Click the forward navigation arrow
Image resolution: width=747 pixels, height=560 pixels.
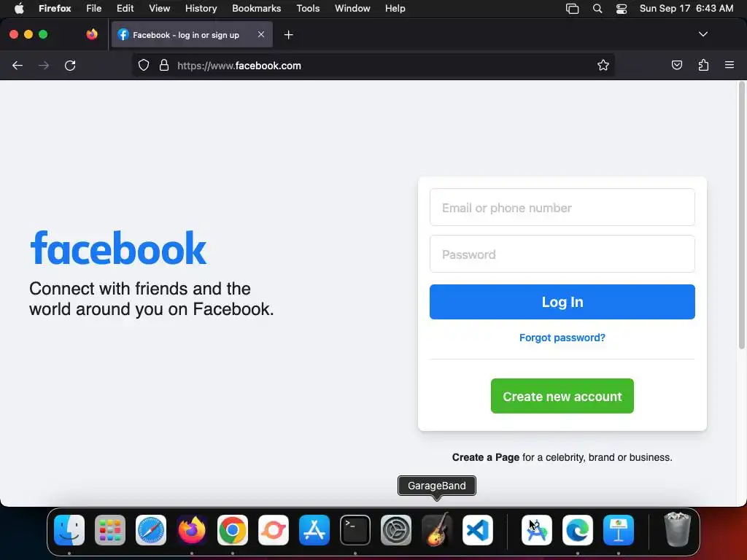pyautogui.click(x=44, y=65)
